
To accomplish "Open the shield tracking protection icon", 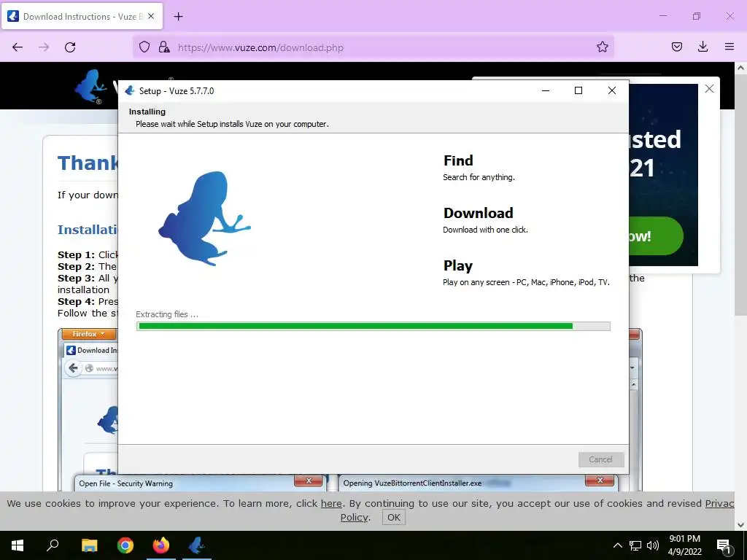I will (x=144, y=47).
